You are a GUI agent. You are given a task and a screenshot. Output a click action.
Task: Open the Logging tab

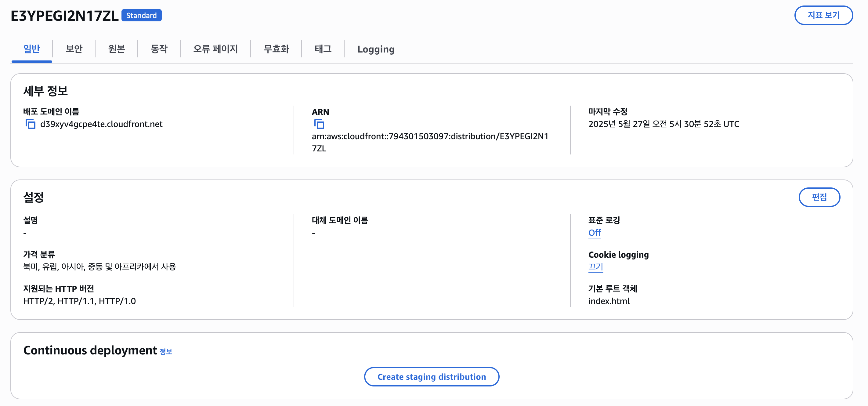[x=376, y=49]
